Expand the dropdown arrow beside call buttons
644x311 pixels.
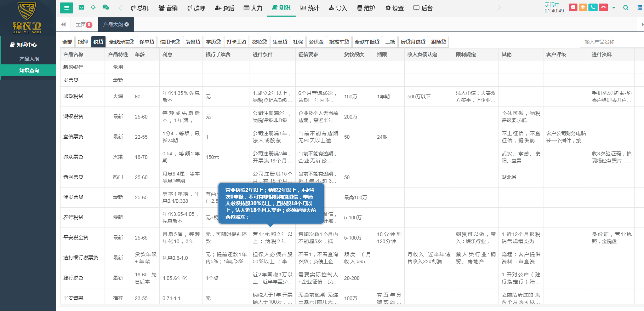coord(614,8)
